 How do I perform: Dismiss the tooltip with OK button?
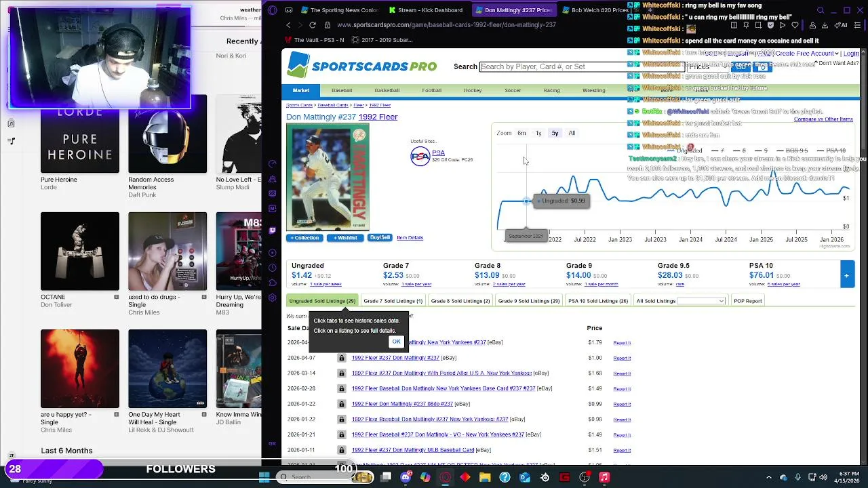[396, 342]
